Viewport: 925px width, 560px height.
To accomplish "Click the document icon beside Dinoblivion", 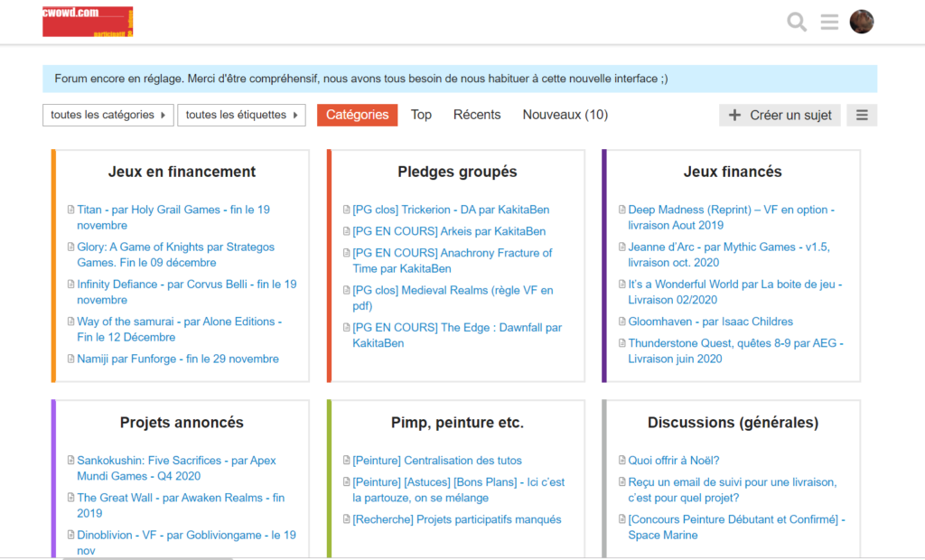I will click(x=70, y=535).
